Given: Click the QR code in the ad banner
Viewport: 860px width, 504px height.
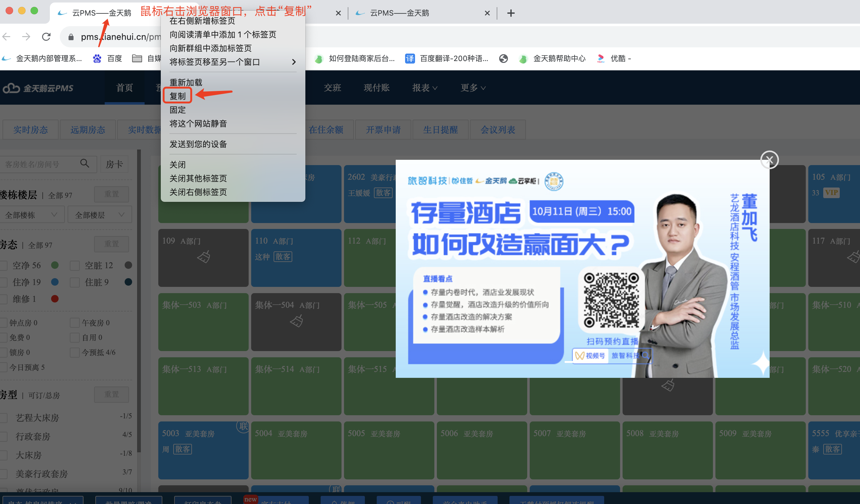Looking at the screenshot, I should pos(611,300).
